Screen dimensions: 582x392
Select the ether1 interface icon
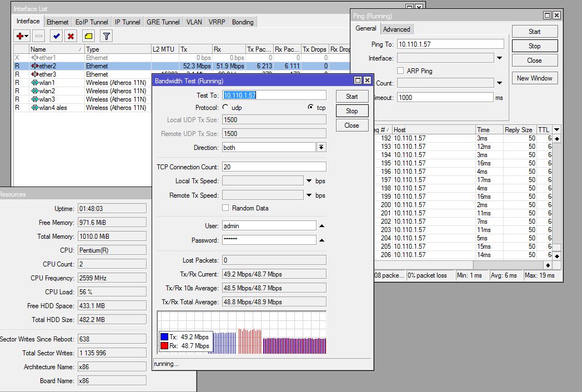[35, 58]
